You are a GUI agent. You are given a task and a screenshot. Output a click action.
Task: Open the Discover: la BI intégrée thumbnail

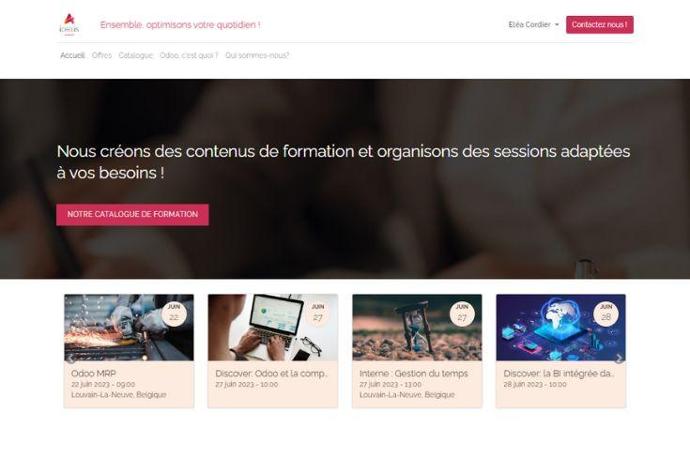(561, 328)
